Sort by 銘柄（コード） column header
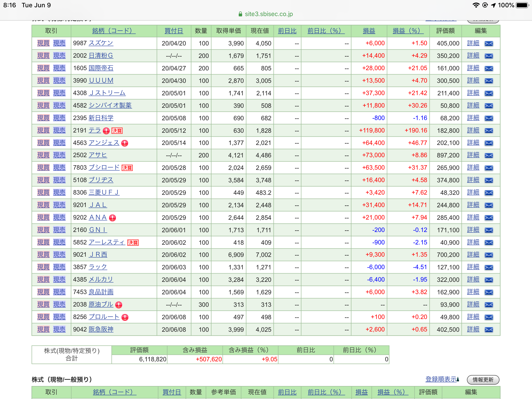This screenshot has width=532, height=399. click(114, 31)
